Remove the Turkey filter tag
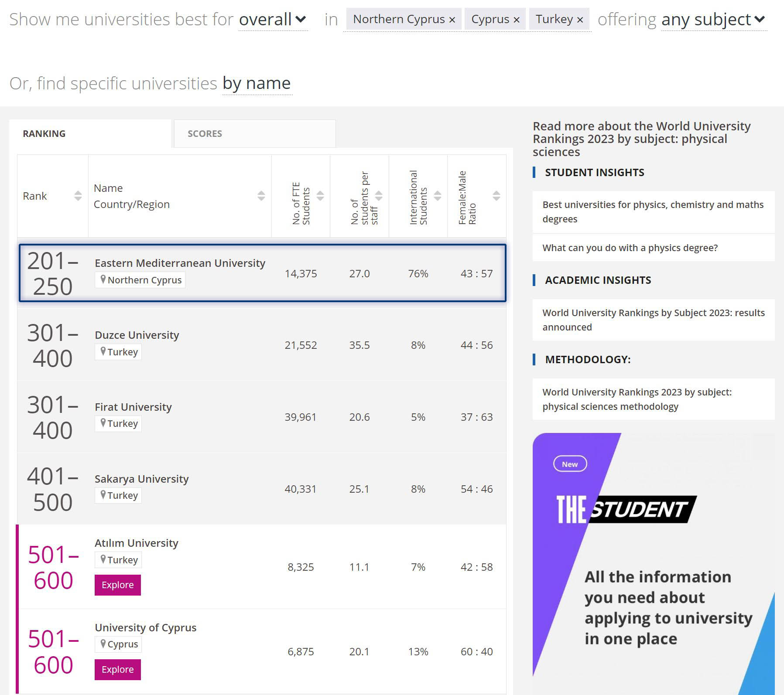 click(x=580, y=20)
